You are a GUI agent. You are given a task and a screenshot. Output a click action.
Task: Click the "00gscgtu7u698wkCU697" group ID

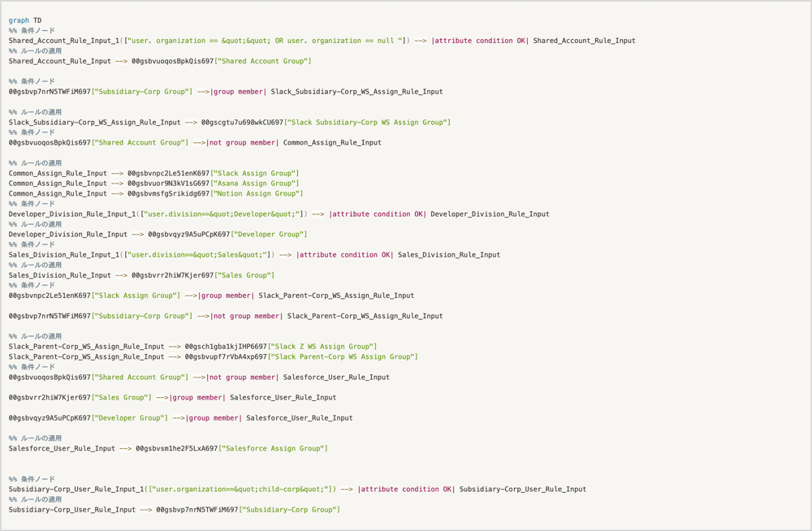(x=242, y=123)
